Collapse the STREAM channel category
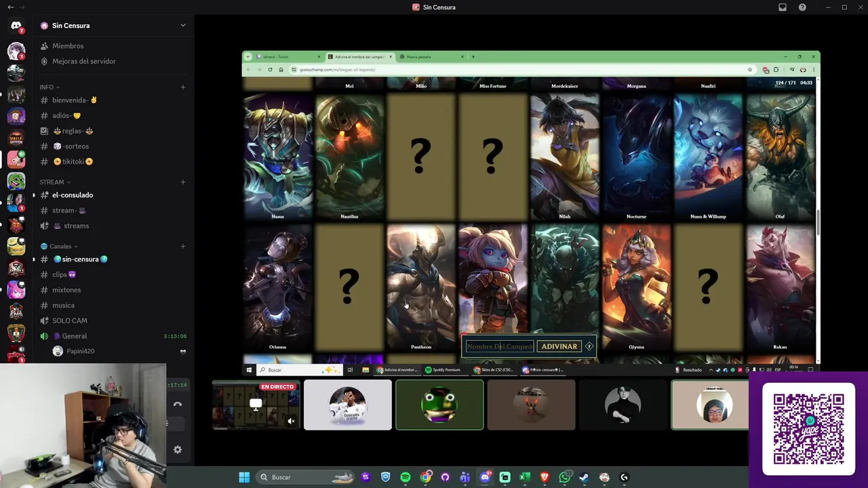 click(x=55, y=182)
